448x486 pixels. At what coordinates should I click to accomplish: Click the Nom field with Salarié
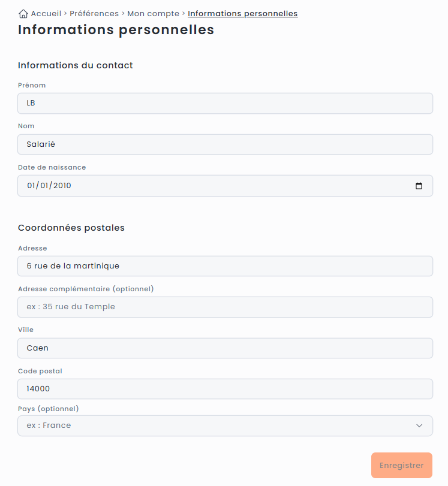tap(225, 144)
